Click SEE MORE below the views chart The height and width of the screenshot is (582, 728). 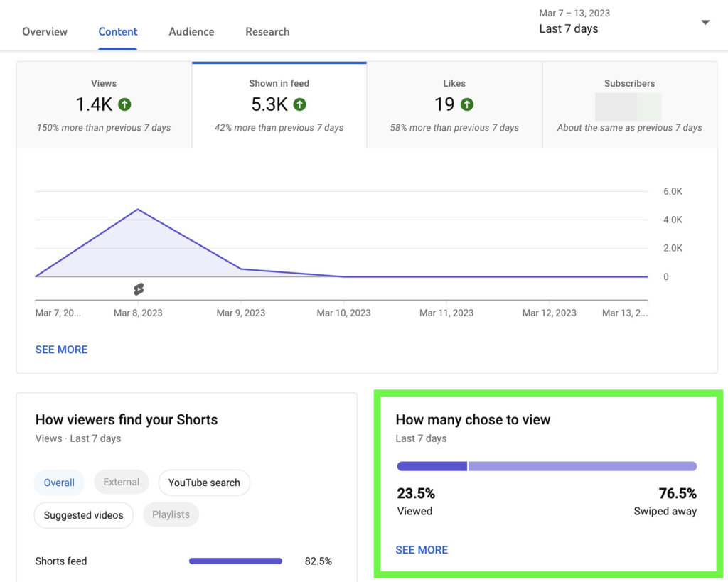[61, 350]
